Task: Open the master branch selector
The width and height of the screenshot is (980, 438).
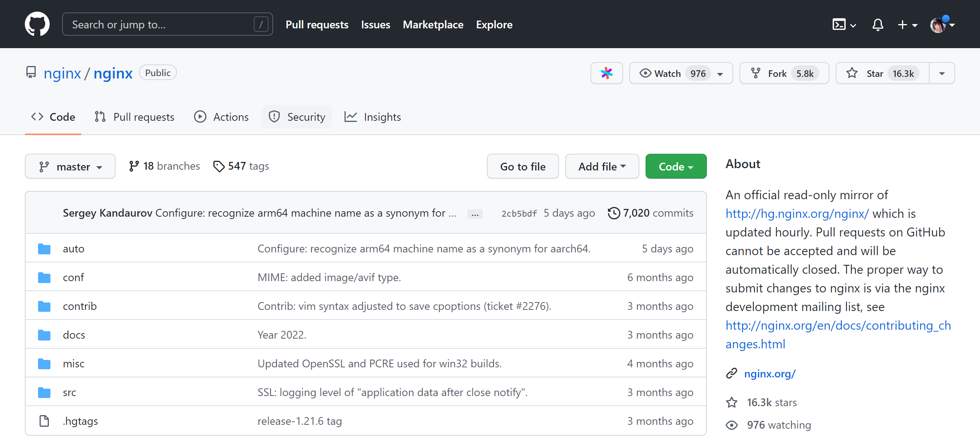Action: pos(70,166)
